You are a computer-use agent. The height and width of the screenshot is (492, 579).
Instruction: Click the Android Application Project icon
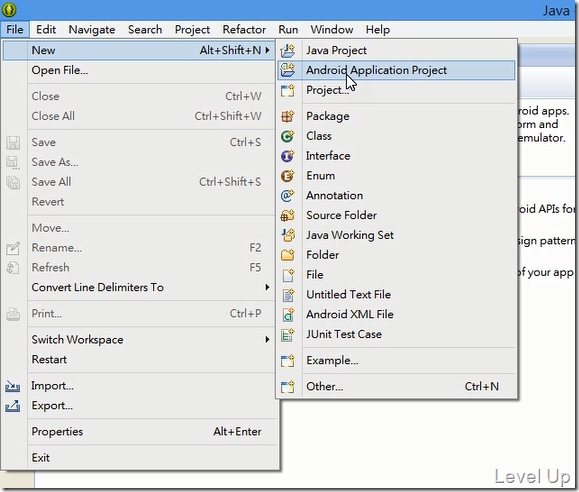pyautogui.click(x=288, y=70)
